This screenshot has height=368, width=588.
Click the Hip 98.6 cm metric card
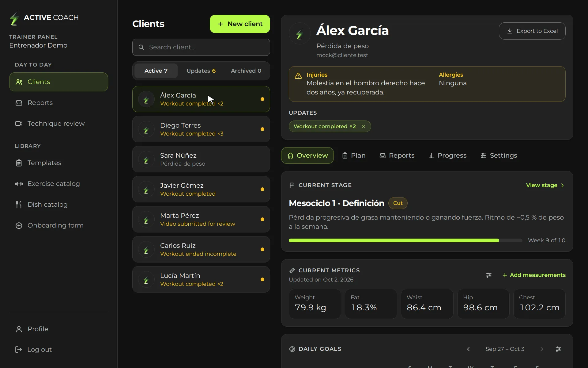click(x=483, y=304)
